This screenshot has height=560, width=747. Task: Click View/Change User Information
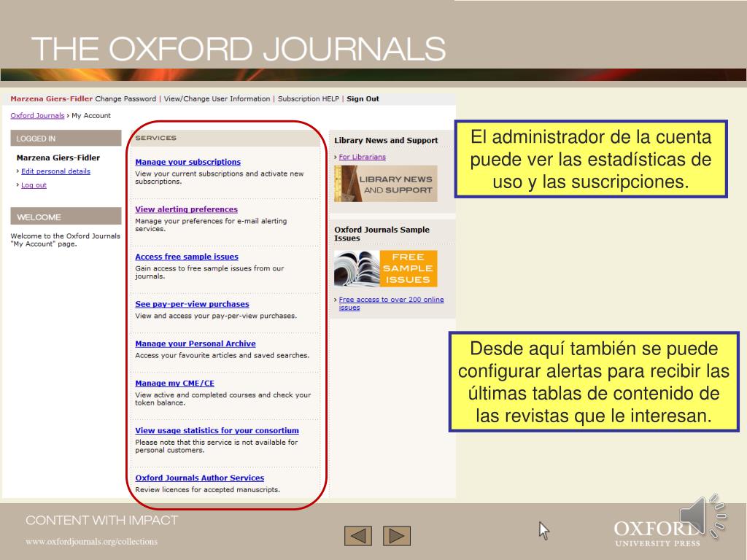217,98
